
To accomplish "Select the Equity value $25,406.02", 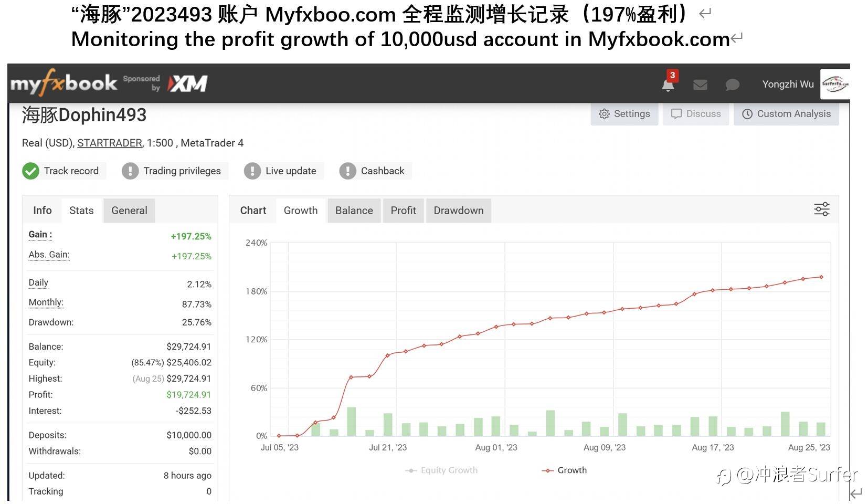I will click(189, 363).
